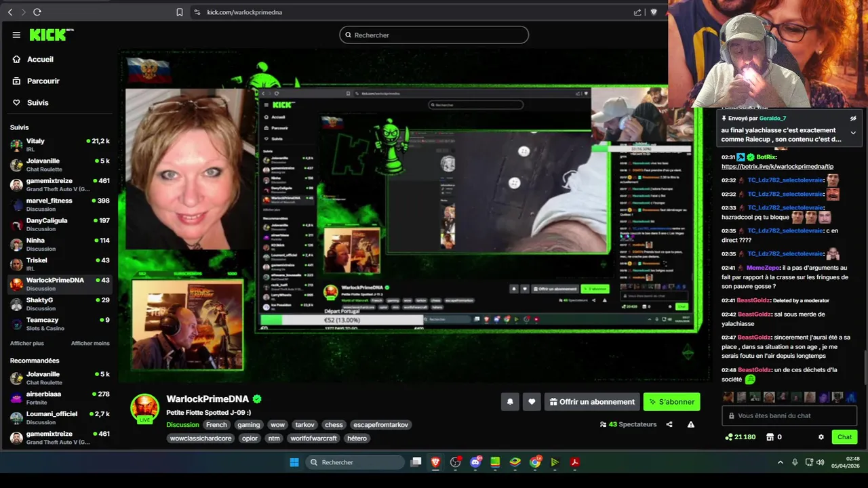Click MemeZepo username in chat
This screenshot has height=488, width=868.
762,268
